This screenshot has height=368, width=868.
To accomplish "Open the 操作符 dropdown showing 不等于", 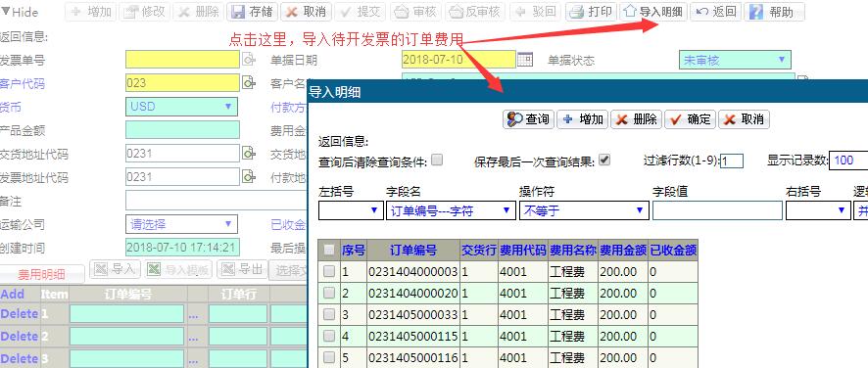I will click(x=584, y=210).
